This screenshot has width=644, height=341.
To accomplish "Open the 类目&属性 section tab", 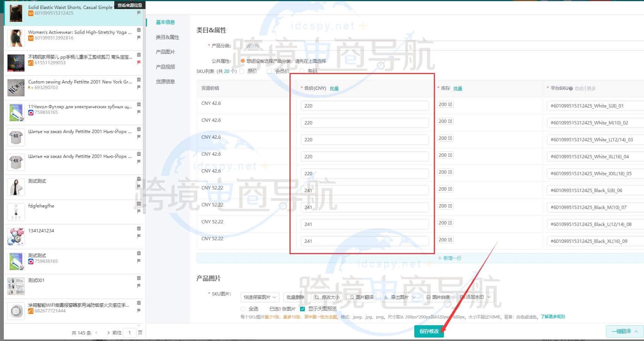I will point(167,37).
